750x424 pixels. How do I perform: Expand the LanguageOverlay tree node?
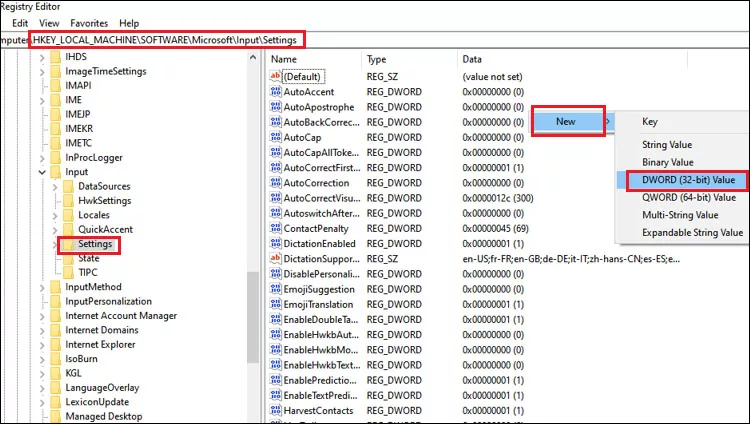pos(42,388)
